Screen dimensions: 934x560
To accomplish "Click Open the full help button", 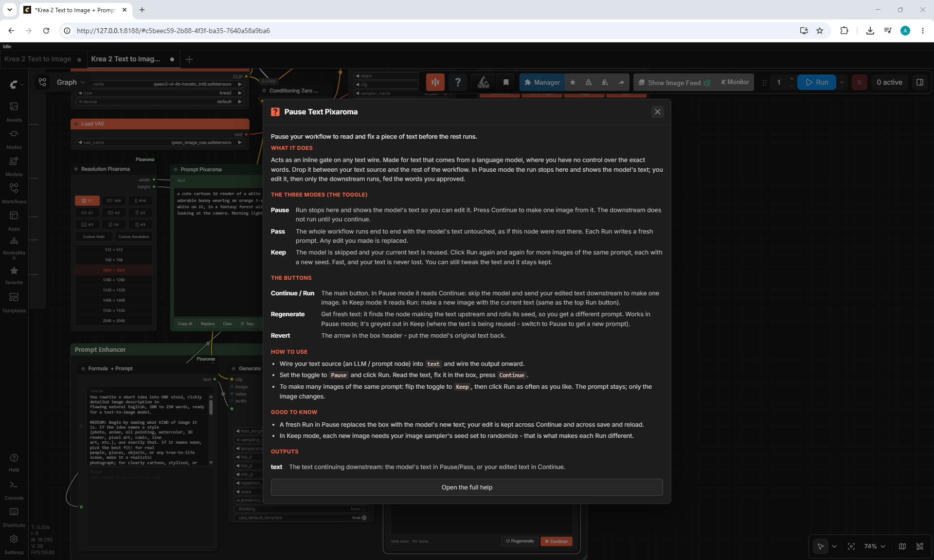I will click(x=467, y=488).
